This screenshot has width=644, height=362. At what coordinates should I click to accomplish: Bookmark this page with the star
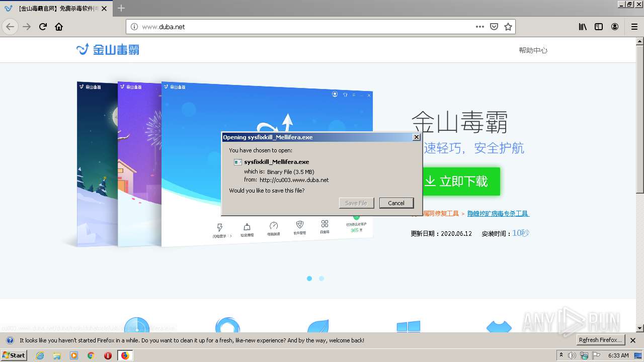(508, 27)
